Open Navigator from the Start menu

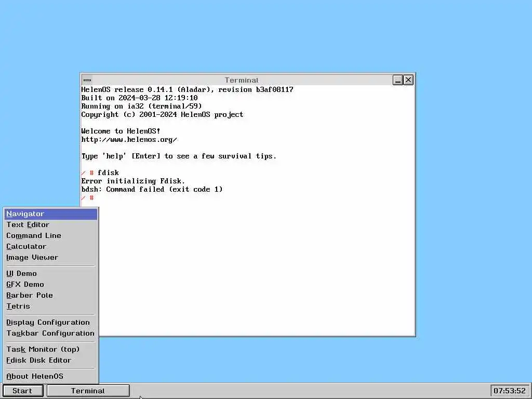pyautogui.click(x=51, y=214)
